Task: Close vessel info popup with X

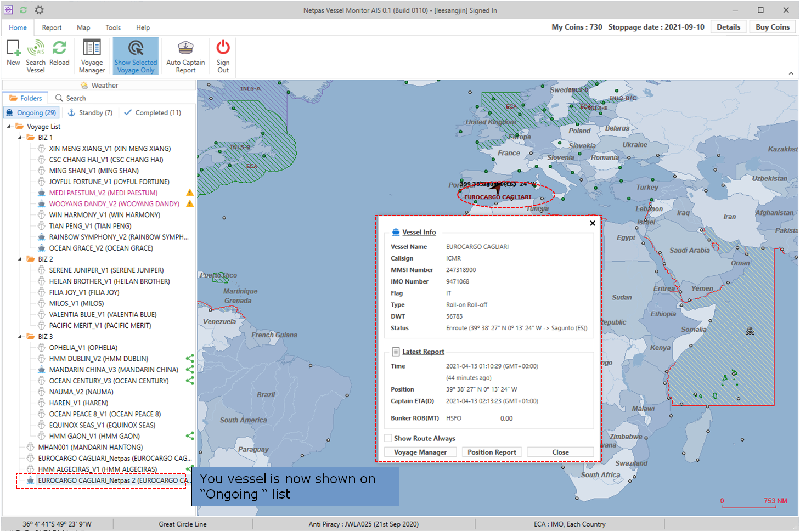Action: [x=593, y=223]
